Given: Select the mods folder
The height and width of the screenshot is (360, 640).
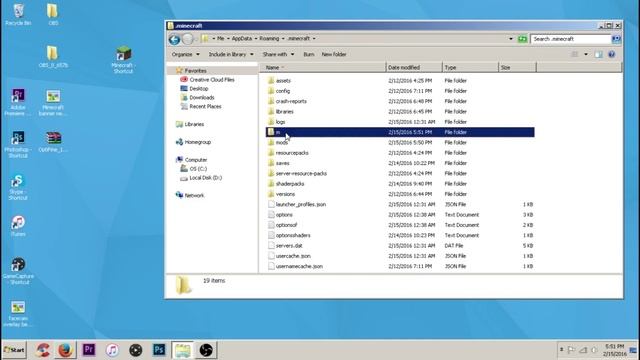Looking at the screenshot, I should [282, 142].
